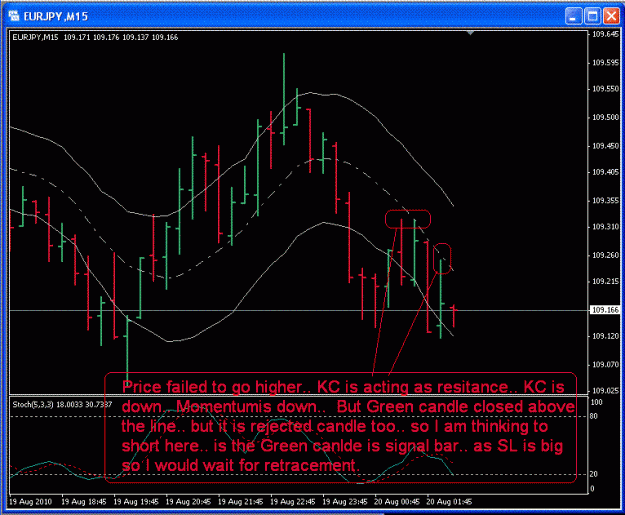Click the stochastic scale value 0
The height and width of the screenshot is (515, 625).
[x=592, y=489]
